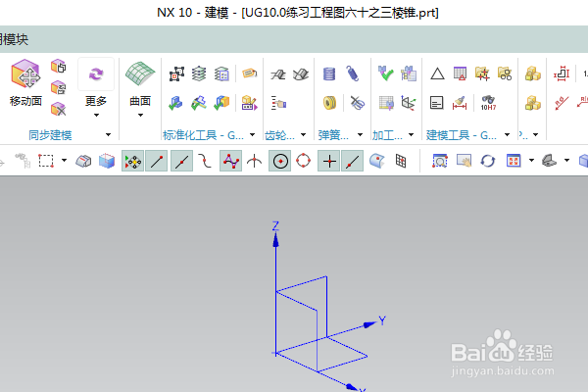Click the folder with gears icon
Image resolution: width=588 pixels, height=392 pixels.
(x=505, y=73)
